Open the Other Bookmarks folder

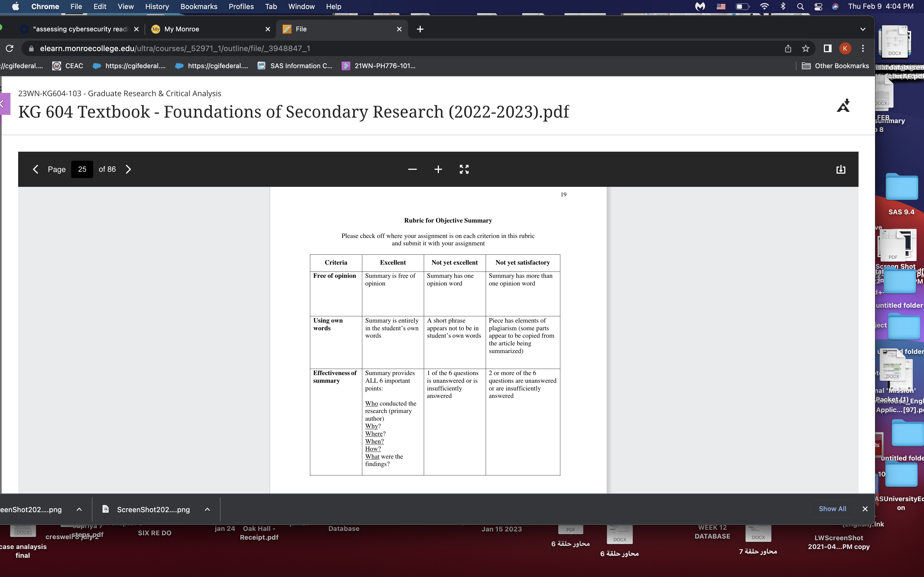coord(835,66)
